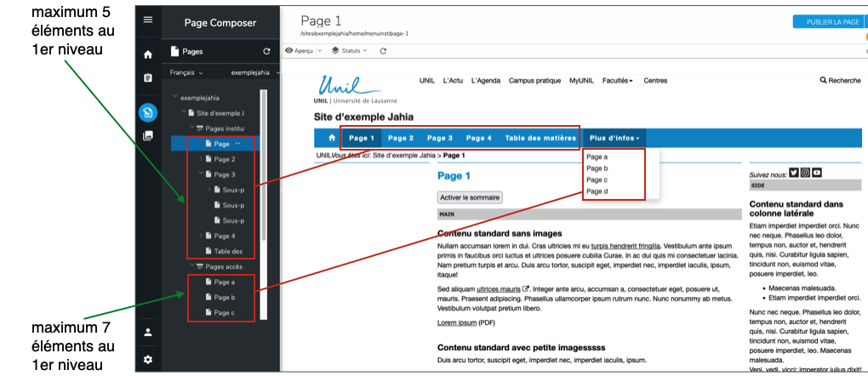This screenshot has height=376, width=868.
Task: Refresh the Pages tree panel
Action: point(266,51)
